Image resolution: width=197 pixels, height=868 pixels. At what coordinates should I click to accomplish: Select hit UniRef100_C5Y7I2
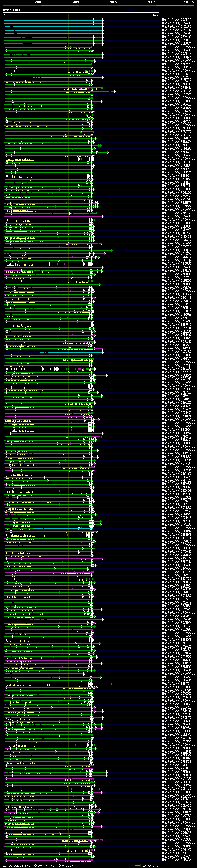click(177, 247)
